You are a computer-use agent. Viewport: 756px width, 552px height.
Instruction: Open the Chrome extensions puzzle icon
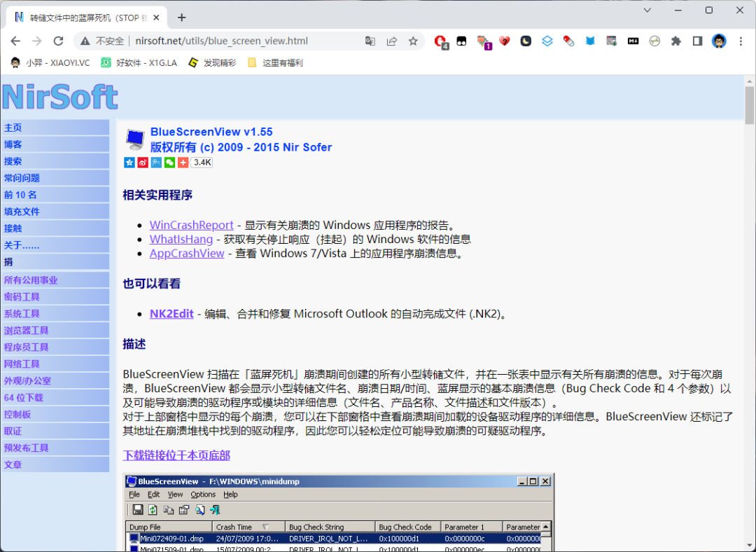coord(675,41)
